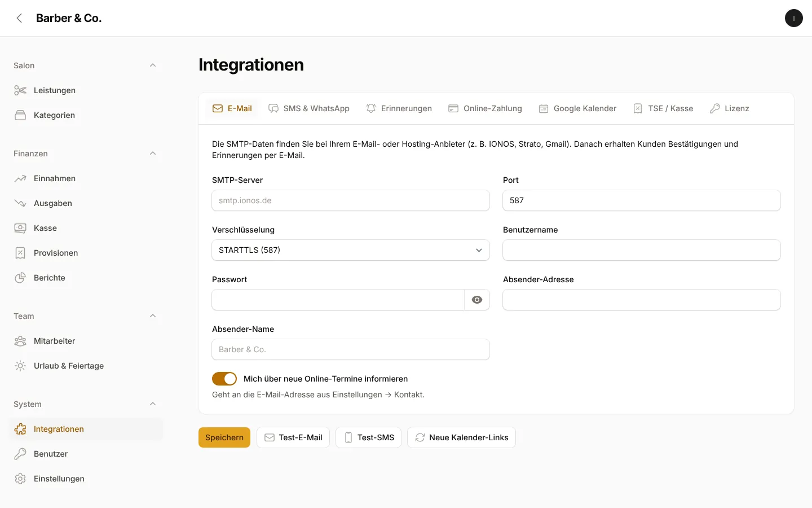
Task: Open the user avatar menu
Action: (x=793, y=18)
